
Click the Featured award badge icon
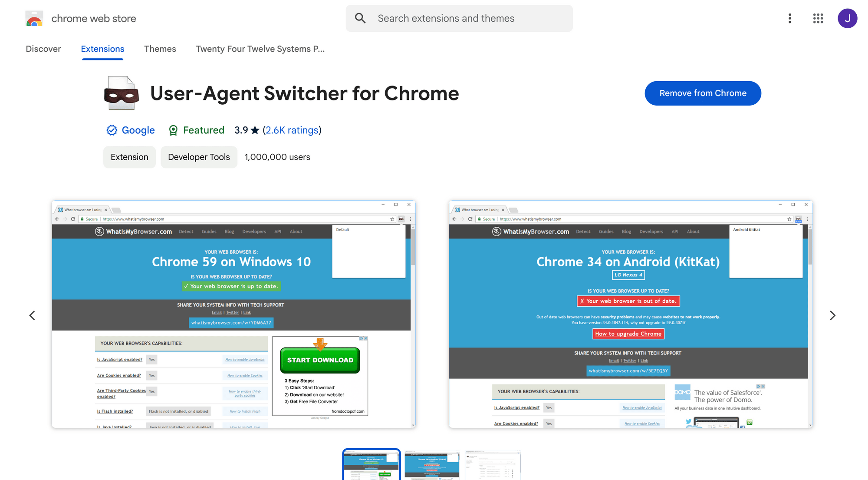point(173,130)
